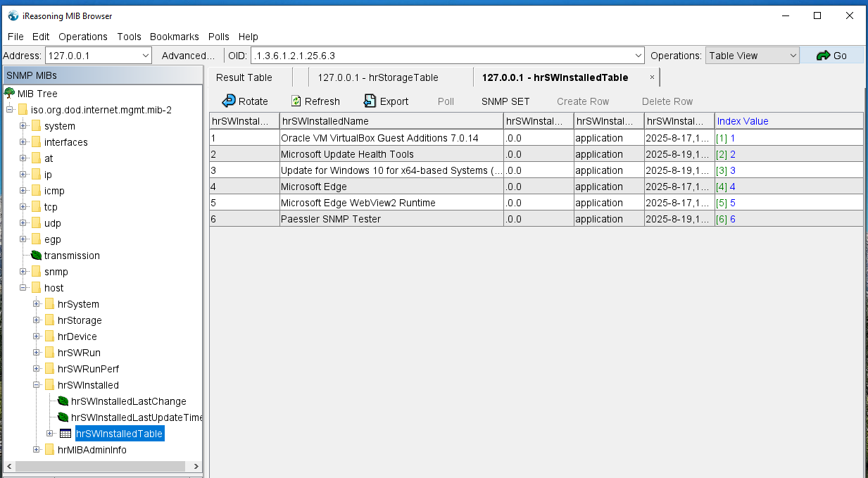The width and height of the screenshot is (868, 478).
Task: Click the hrSWInstalledLastUpdateTime leaf icon
Action: click(x=63, y=417)
